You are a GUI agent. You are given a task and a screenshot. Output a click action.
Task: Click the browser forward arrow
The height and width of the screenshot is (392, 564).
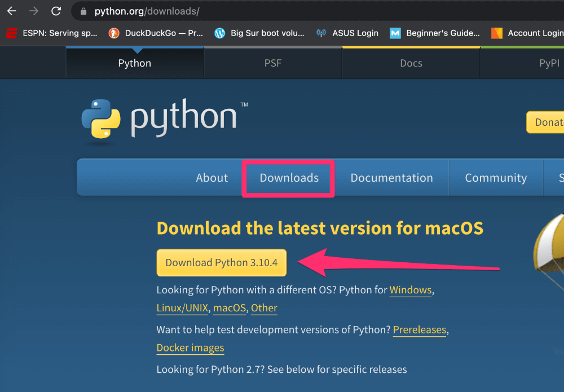(34, 11)
